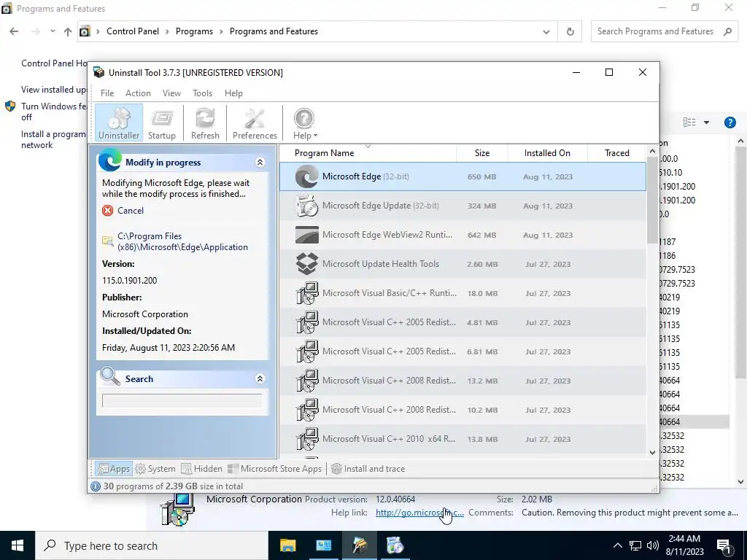The height and width of the screenshot is (560, 747).
Task: Refresh the Programs and Features window
Action: click(x=570, y=31)
